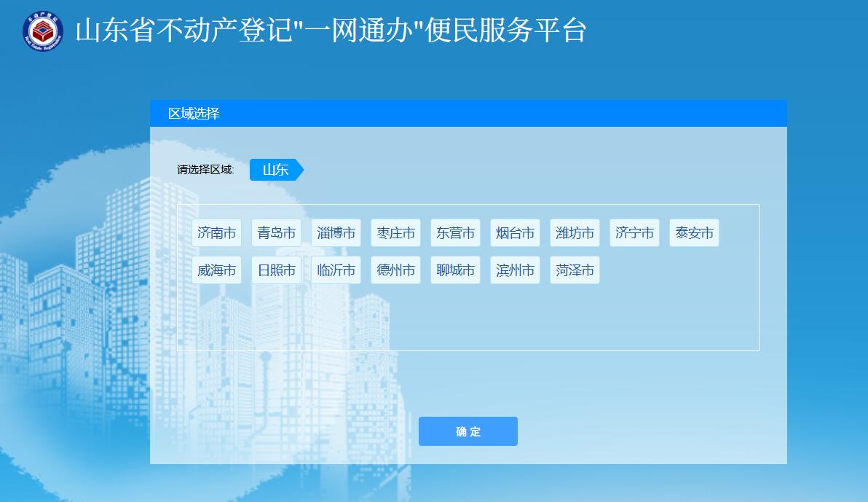Choose 烟台市 in the city grid

[x=516, y=233]
